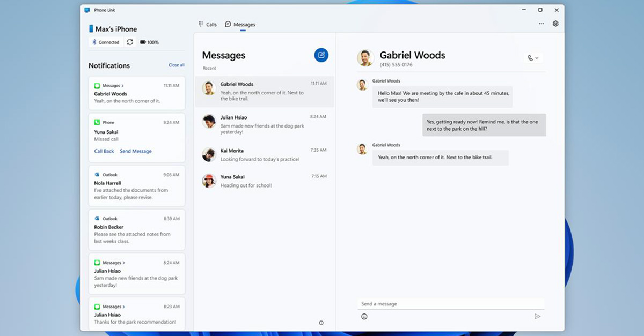Call Back Yuna Sakai from the missed call
Viewport: 644px width, 336px height.
(104, 151)
